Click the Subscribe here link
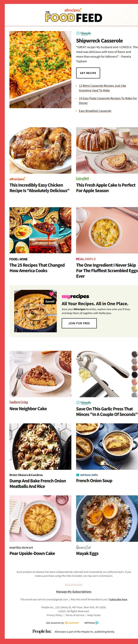138x644 pixels. click(x=118, y=599)
